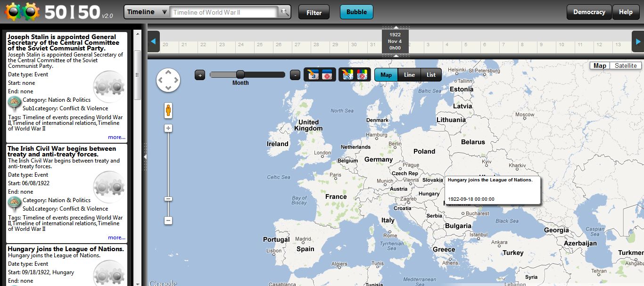Click the calendar icon with orange arrow

click(x=313, y=74)
